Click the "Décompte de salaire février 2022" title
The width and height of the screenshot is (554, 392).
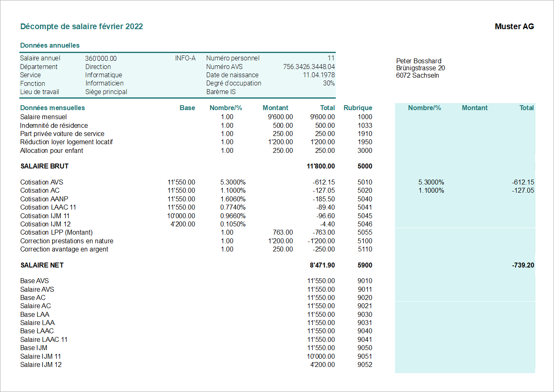pos(81,27)
